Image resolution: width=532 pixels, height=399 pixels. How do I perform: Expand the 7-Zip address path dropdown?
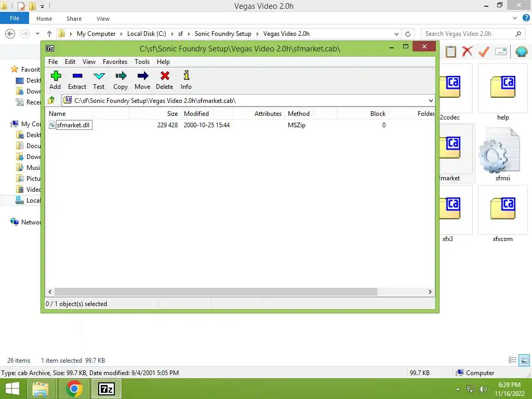pos(431,101)
